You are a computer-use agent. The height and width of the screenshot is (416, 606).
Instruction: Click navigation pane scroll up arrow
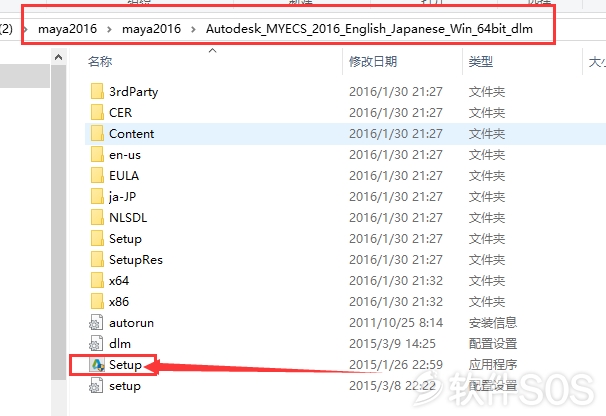(58, 58)
